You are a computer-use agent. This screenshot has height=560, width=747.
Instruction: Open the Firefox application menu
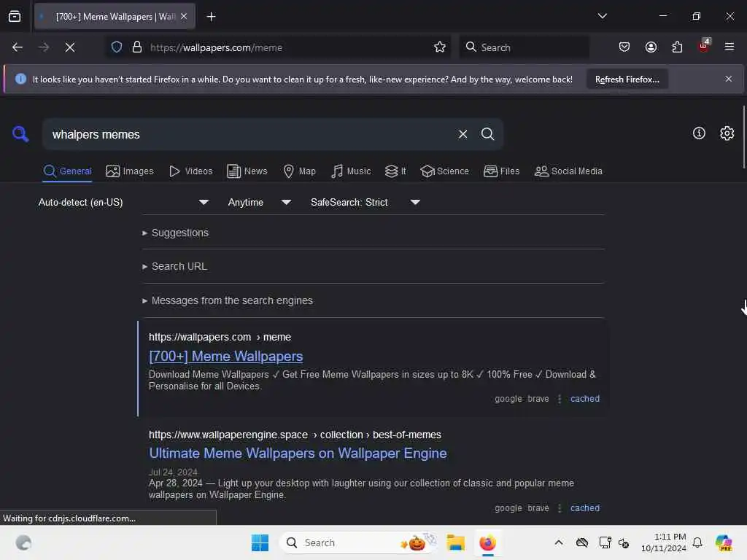pyautogui.click(x=729, y=47)
